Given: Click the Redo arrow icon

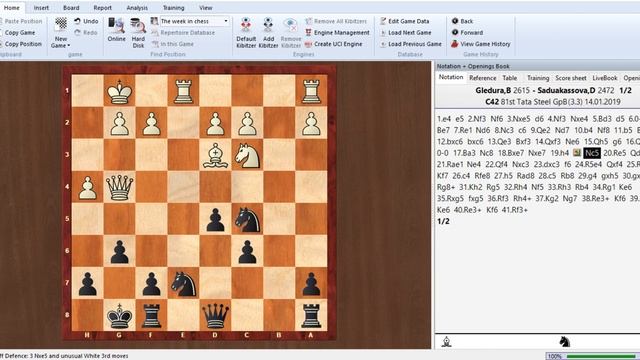Looking at the screenshot, I should pyautogui.click(x=77, y=32).
